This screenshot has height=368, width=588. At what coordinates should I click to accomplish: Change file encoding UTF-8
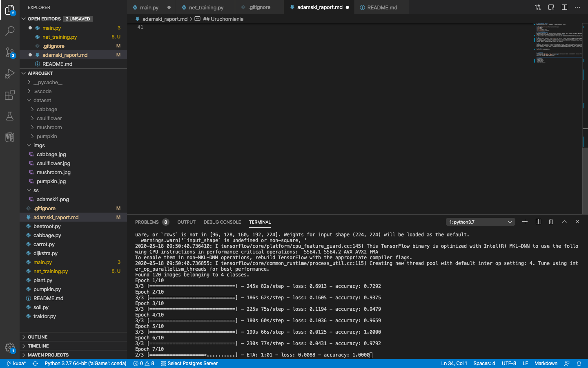(x=509, y=364)
